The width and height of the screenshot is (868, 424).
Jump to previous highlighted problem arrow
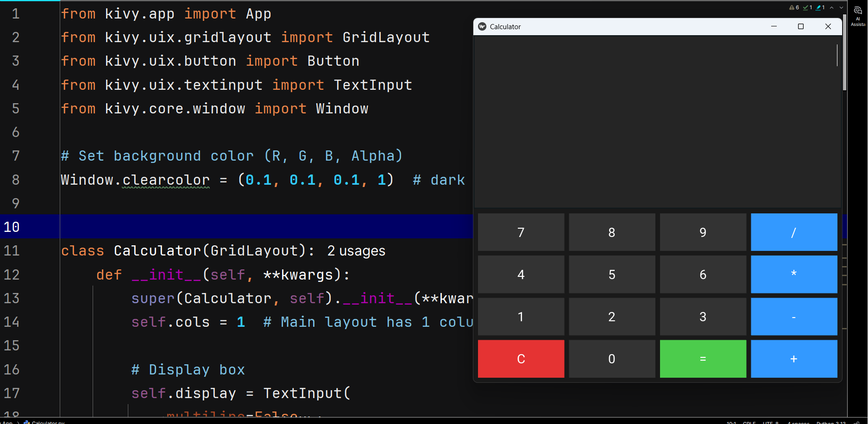(x=832, y=7)
